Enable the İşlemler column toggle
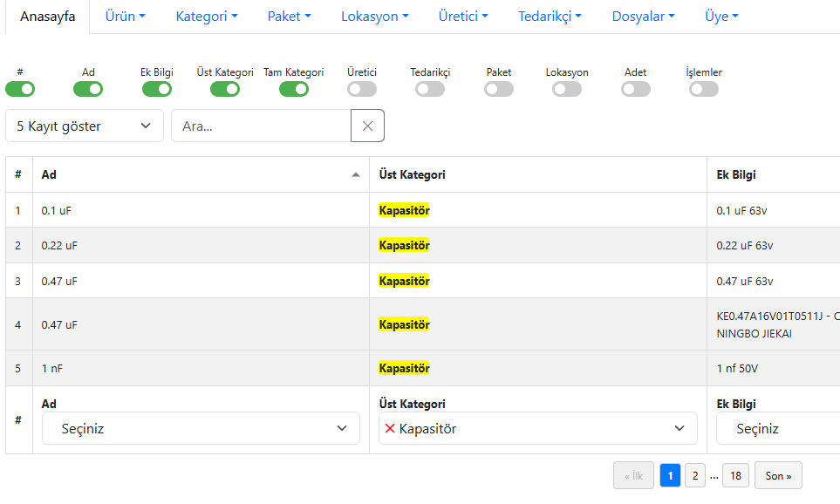 point(704,89)
